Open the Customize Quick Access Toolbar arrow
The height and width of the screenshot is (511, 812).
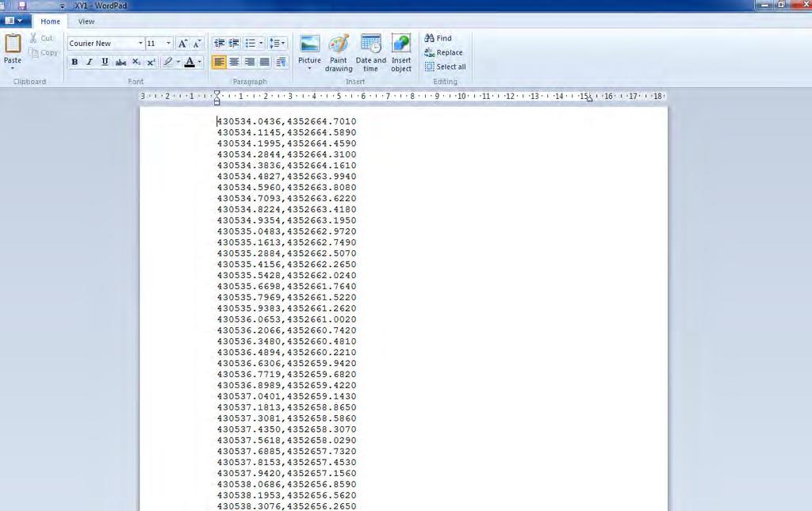coord(62,6)
